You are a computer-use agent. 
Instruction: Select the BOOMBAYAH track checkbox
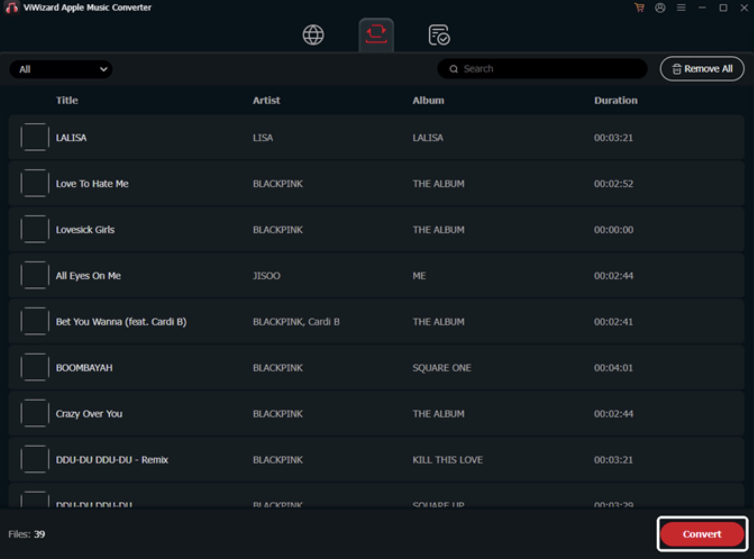tap(35, 367)
